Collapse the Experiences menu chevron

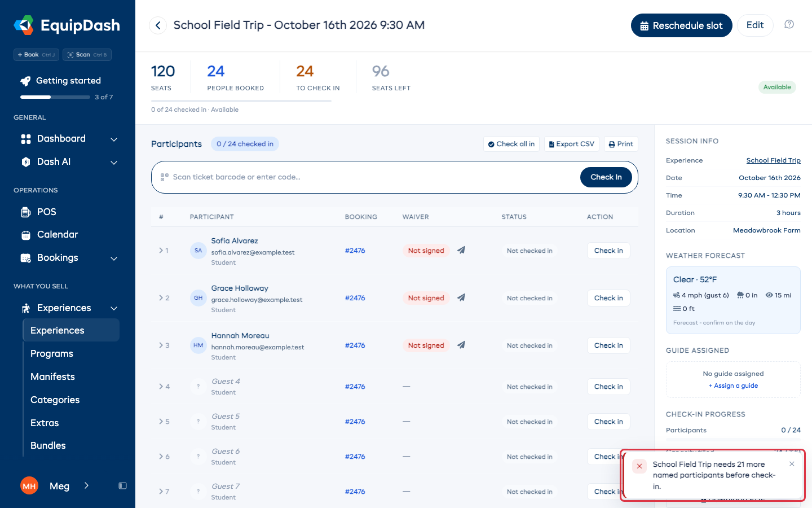click(114, 308)
